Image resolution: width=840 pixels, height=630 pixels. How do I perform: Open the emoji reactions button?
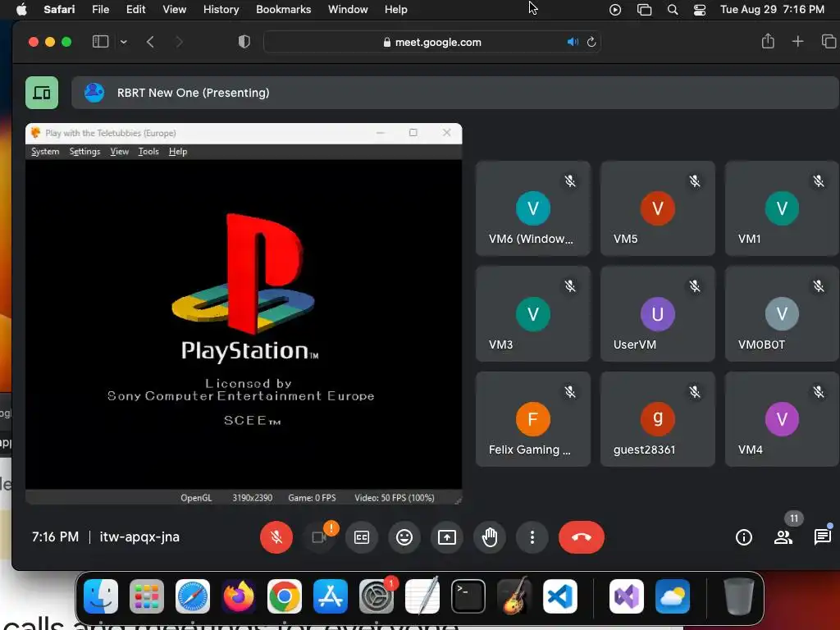click(x=404, y=536)
